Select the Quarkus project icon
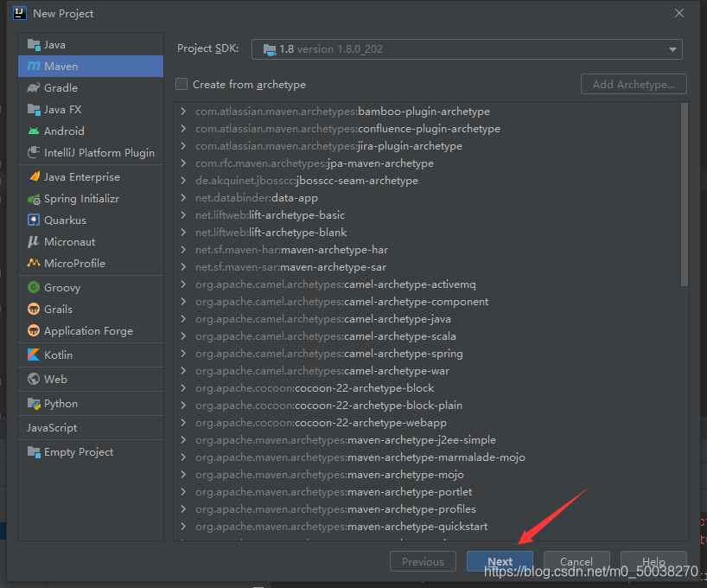The height and width of the screenshot is (588, 707). click(34, 220)
